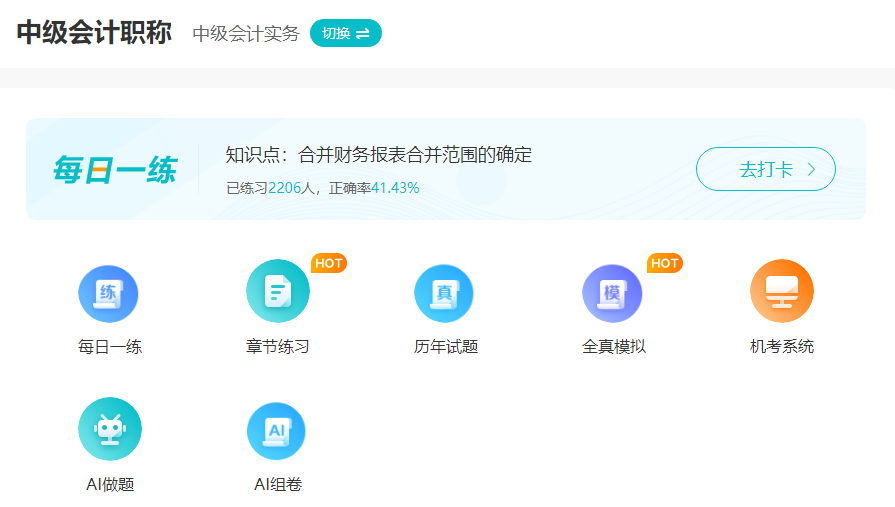Click the 章节练习 label text

tap(278, 347)
